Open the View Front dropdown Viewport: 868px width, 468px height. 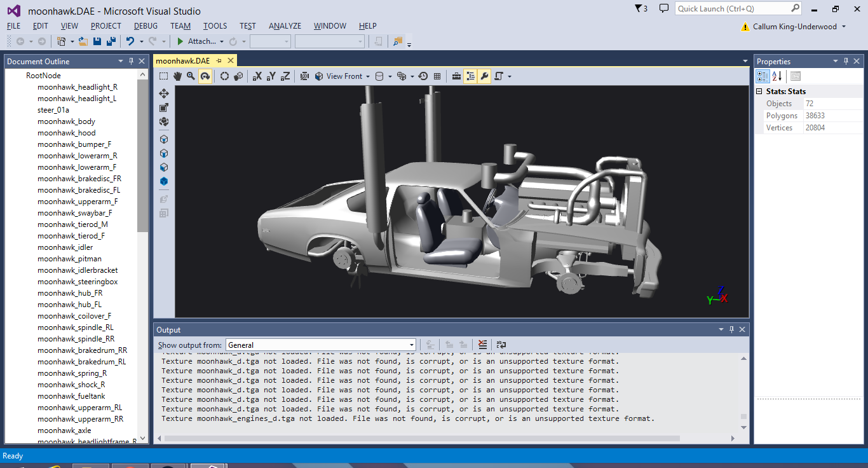click(344, 76)
